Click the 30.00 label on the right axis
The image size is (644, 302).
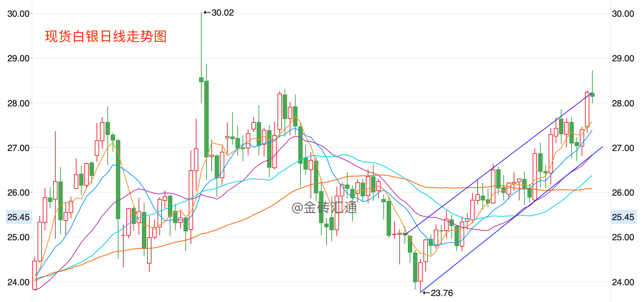tap(623, 14)
